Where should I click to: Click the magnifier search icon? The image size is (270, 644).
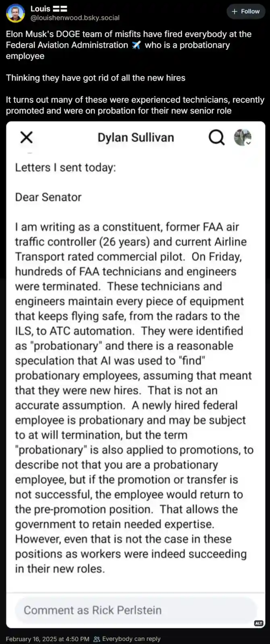pyautogui.click(x=216, y=138)
